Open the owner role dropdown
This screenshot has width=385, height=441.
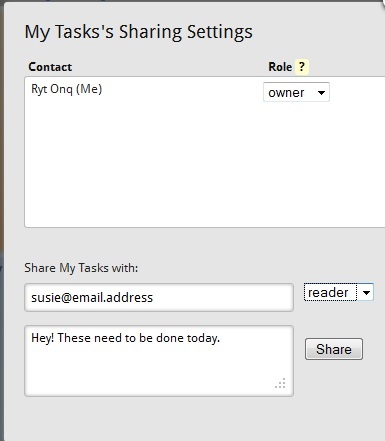[296, 92]
